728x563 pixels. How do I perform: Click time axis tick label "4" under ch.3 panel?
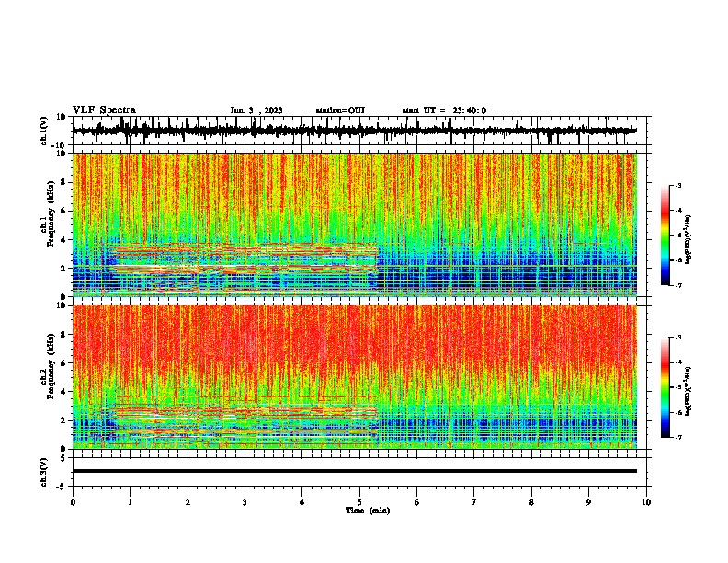[302, 502]
